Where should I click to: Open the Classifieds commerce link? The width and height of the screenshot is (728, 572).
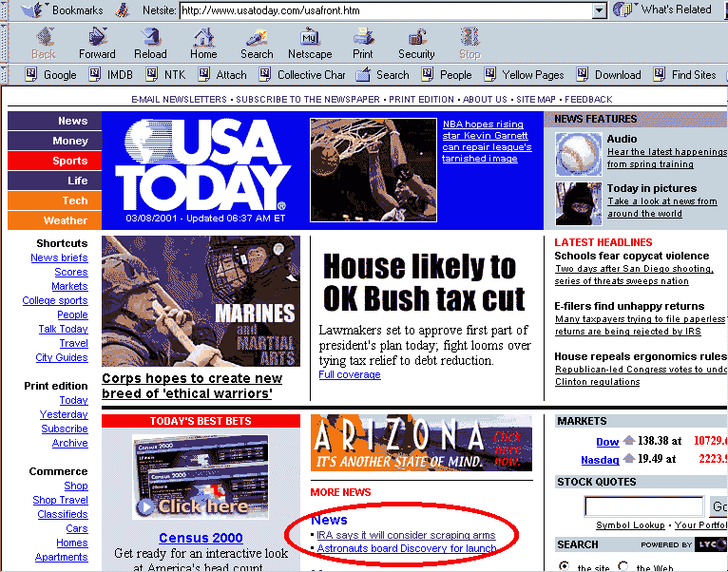(63, 514)
